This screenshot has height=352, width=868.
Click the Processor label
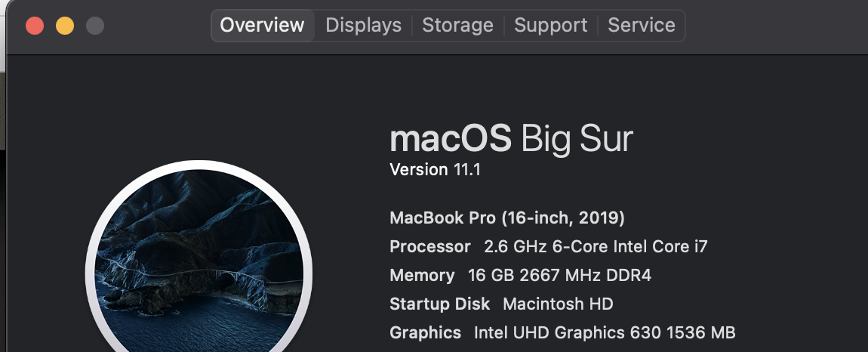(429, 247)
